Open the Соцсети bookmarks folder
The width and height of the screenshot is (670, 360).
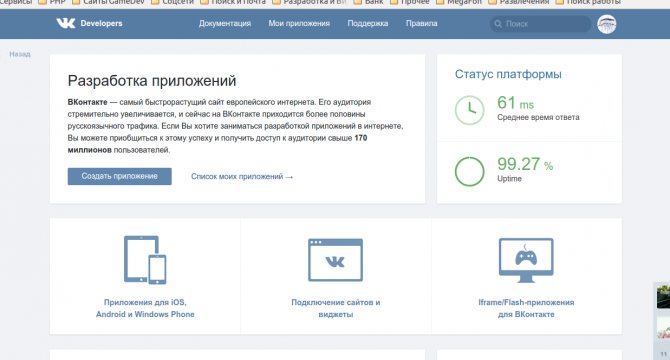pos(173,2)
